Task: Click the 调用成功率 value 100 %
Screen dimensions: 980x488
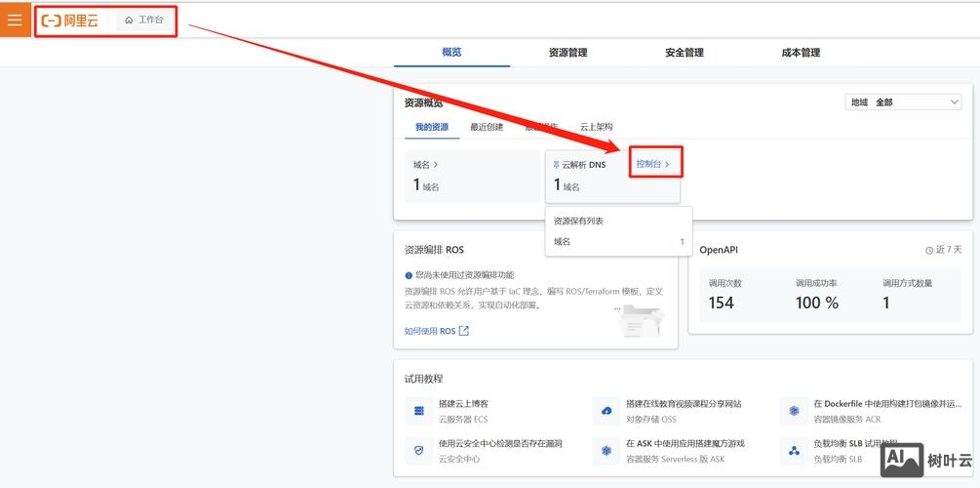Action: [x=817, y=303]
